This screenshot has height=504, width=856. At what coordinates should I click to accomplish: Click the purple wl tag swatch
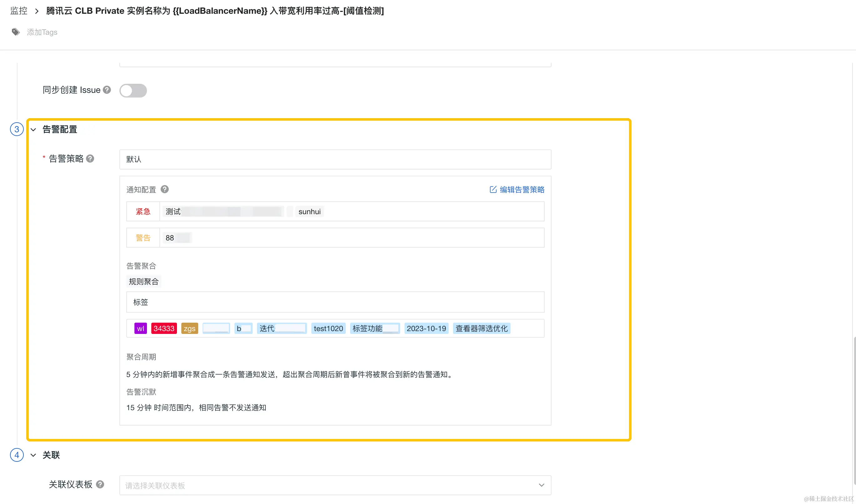click(x=140, y=328)
